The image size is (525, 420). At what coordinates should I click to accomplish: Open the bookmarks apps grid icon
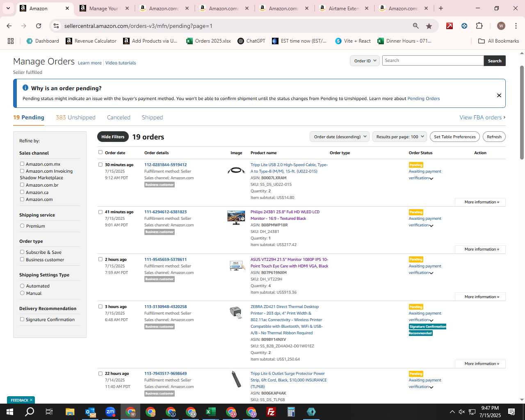coord(11,41)
